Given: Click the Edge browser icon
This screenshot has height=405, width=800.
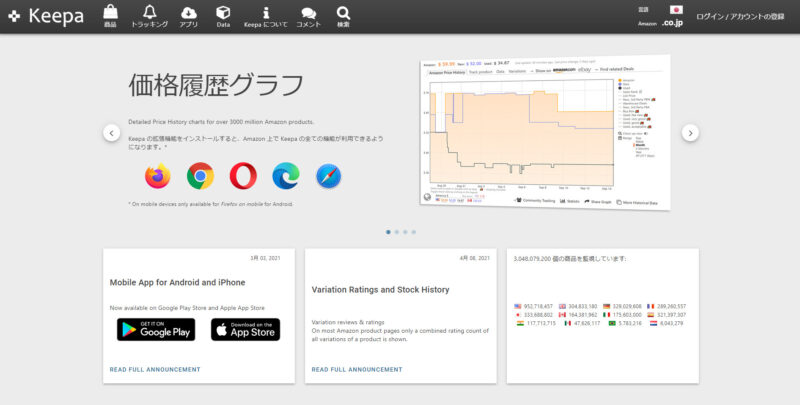Looking at the screenshot, I should [x=286, y=176].
